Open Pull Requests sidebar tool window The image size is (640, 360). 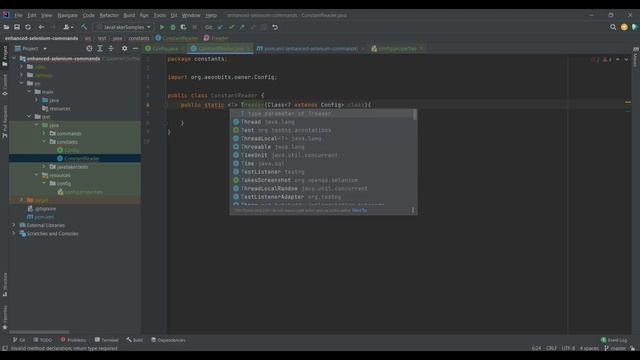(4, 122)
